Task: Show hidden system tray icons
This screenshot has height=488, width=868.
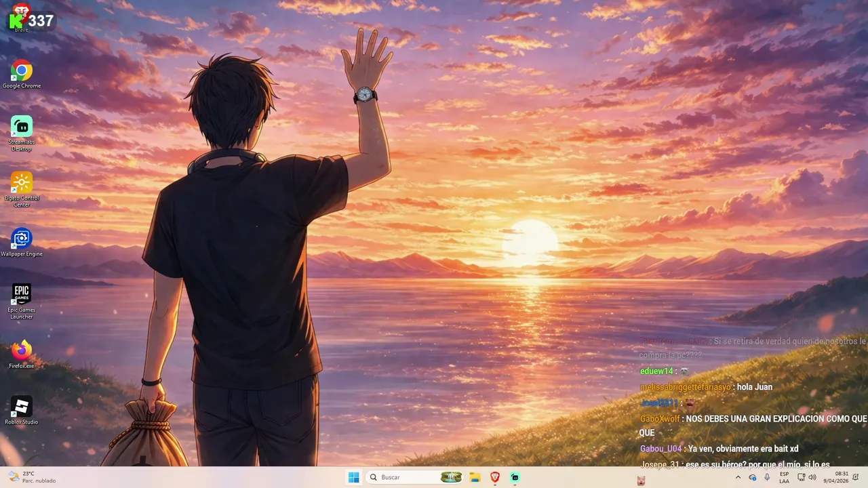Action: pyautogui.click(x=738, y=477)
